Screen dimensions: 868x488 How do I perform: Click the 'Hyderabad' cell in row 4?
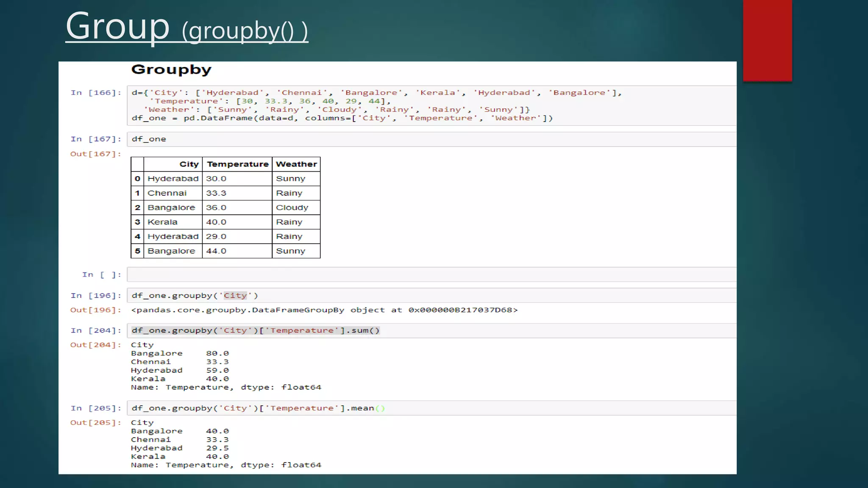(x=173, y=236)
